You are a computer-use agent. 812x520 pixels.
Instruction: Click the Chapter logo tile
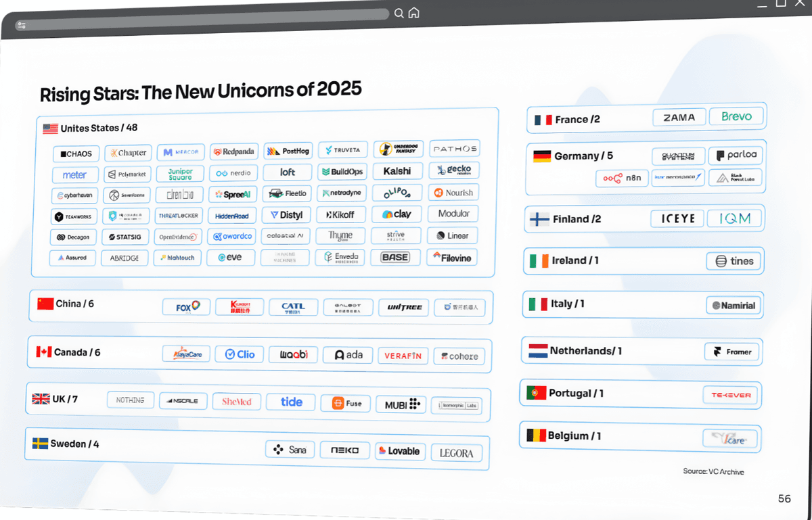click(129, 153)
